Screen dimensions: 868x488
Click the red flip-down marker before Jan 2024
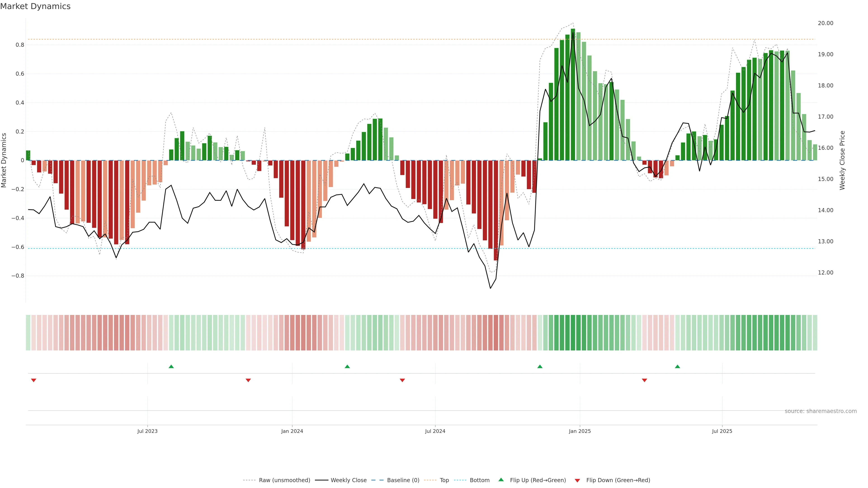(x=248, y=380)
